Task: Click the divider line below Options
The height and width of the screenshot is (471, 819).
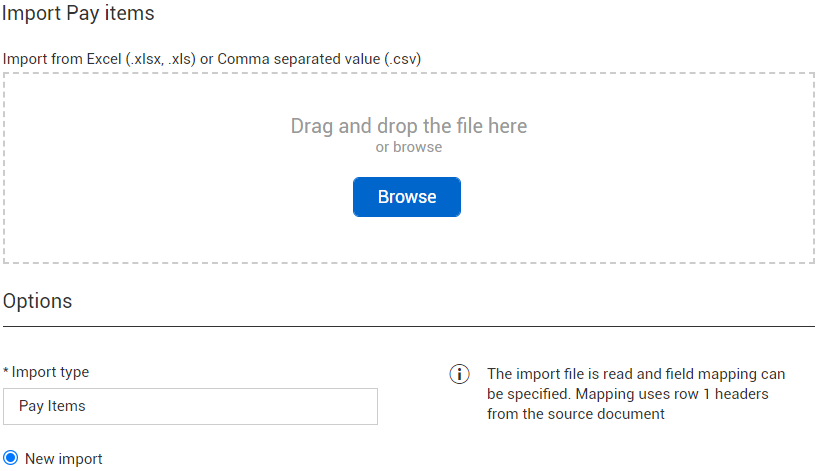Action: (408, 326)
